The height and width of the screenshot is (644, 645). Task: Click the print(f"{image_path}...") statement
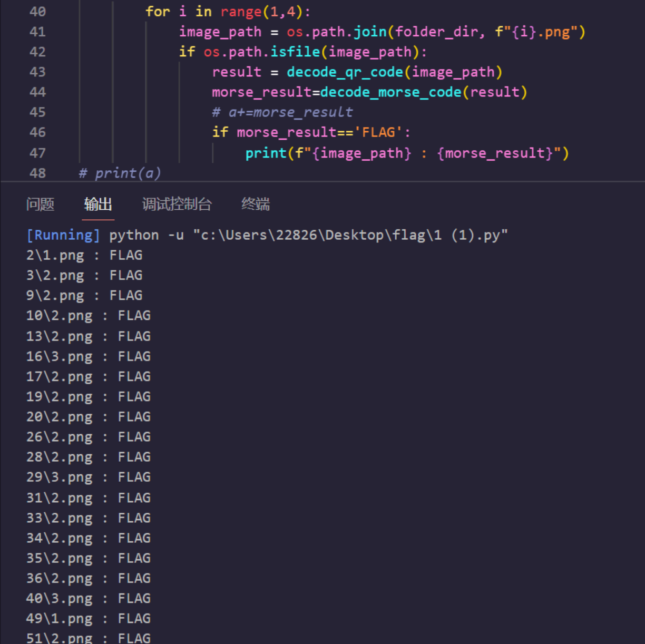[x=407, y=153]
